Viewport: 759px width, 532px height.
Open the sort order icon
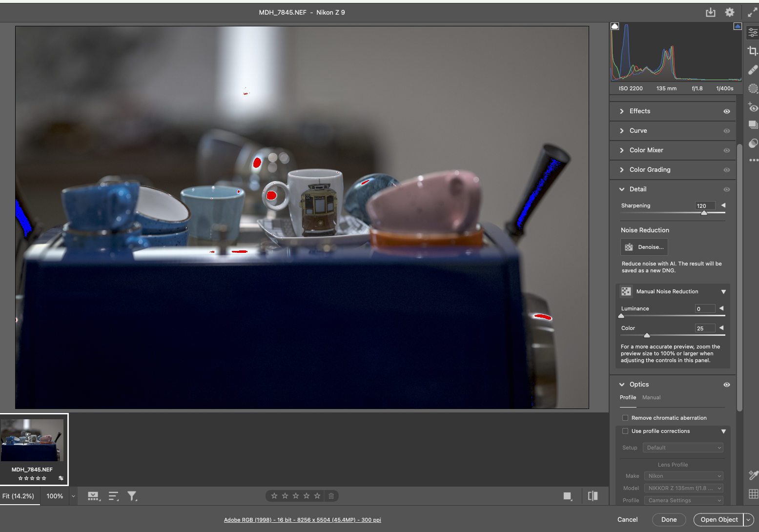coord(113,496)
